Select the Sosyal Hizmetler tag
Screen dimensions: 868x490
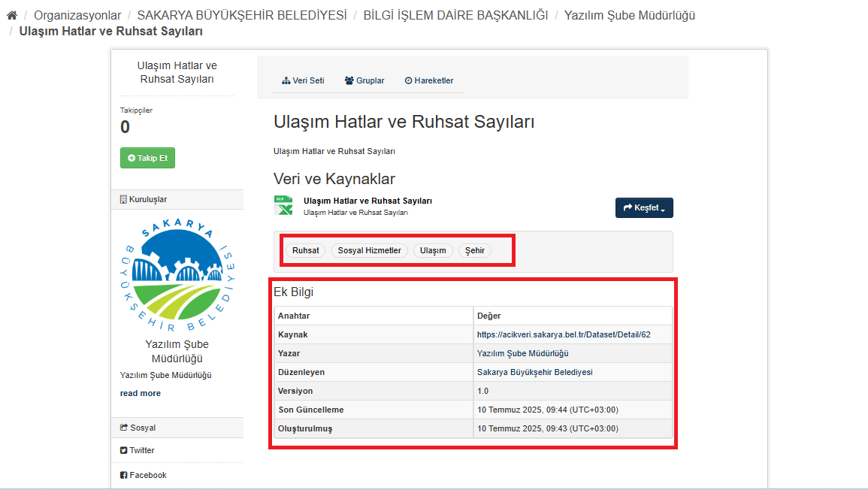[369, 250]
